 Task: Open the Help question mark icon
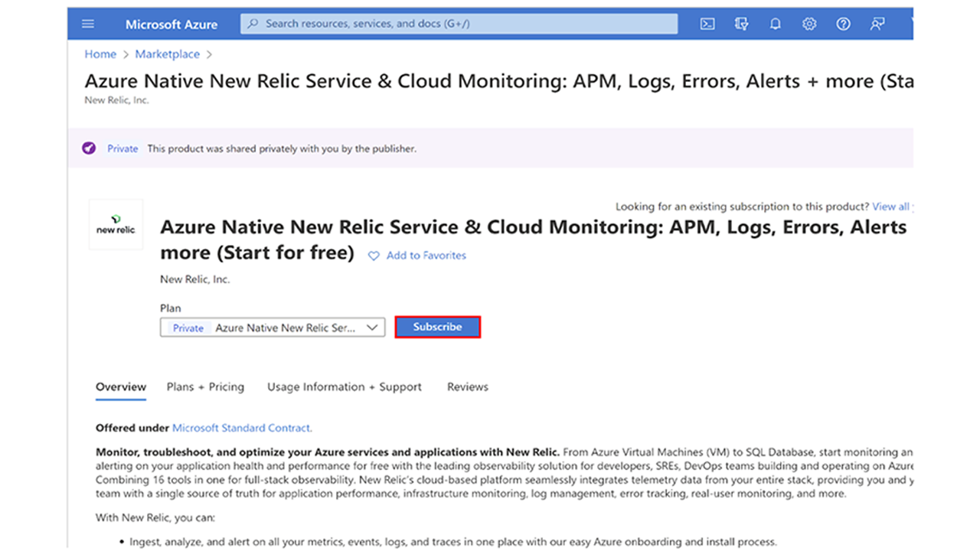pos(843,24)
